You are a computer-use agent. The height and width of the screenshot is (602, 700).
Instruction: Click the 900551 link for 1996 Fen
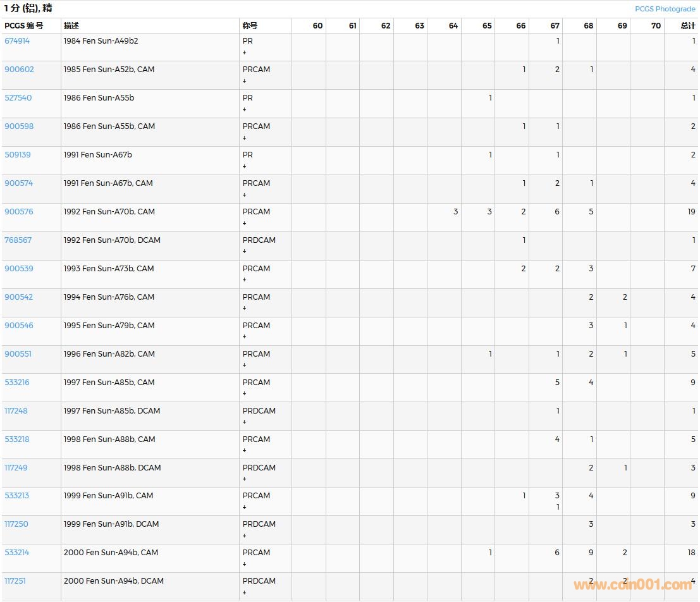18,354
